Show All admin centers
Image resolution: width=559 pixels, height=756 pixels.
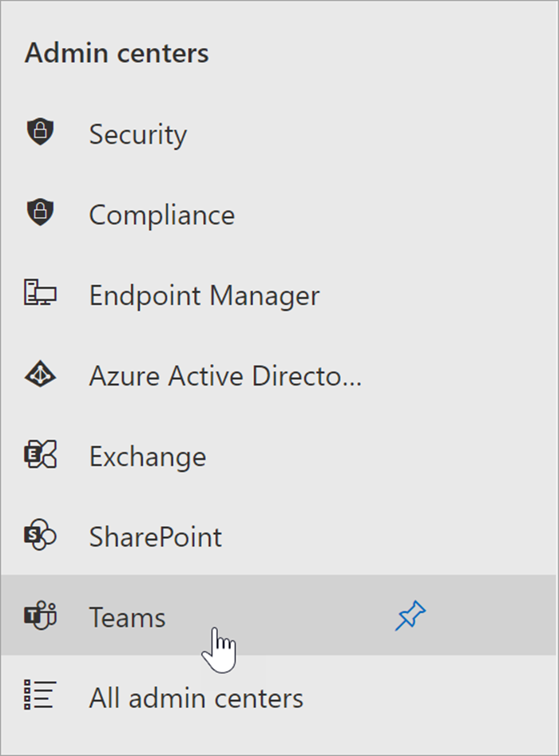point(196,698)
